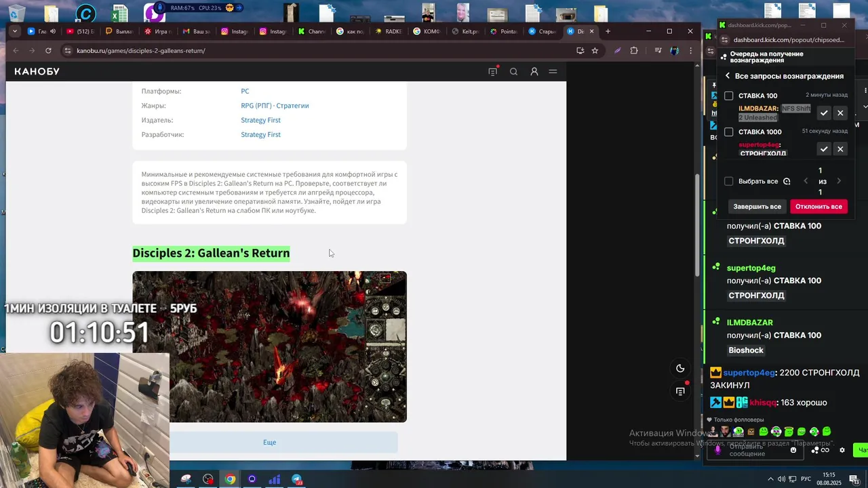Open the Windows notification center
The width and height of the screenshot is (868, 488).
tap(854, 479)
